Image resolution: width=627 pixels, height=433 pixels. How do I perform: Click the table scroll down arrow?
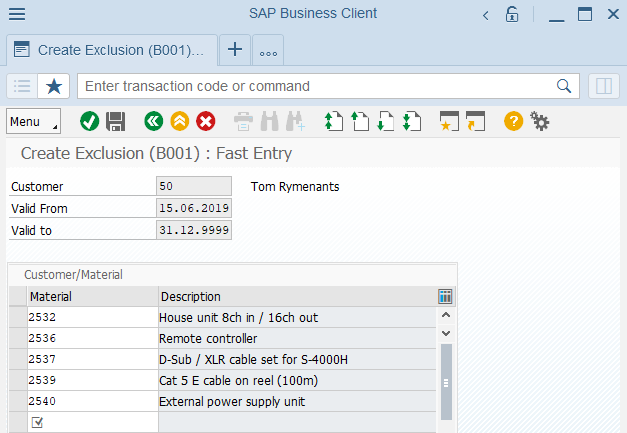(x=446, y=333)
